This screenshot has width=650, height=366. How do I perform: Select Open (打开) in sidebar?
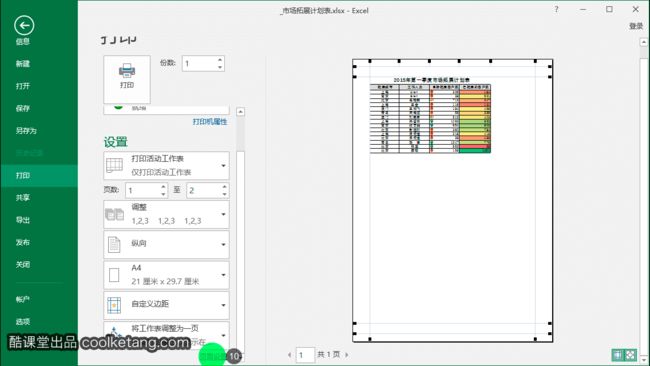(x=23, y=86)
